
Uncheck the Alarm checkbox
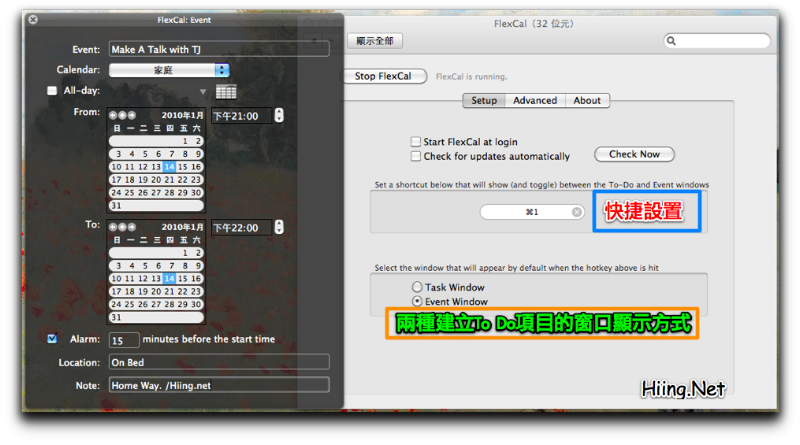tap(52, 338)
